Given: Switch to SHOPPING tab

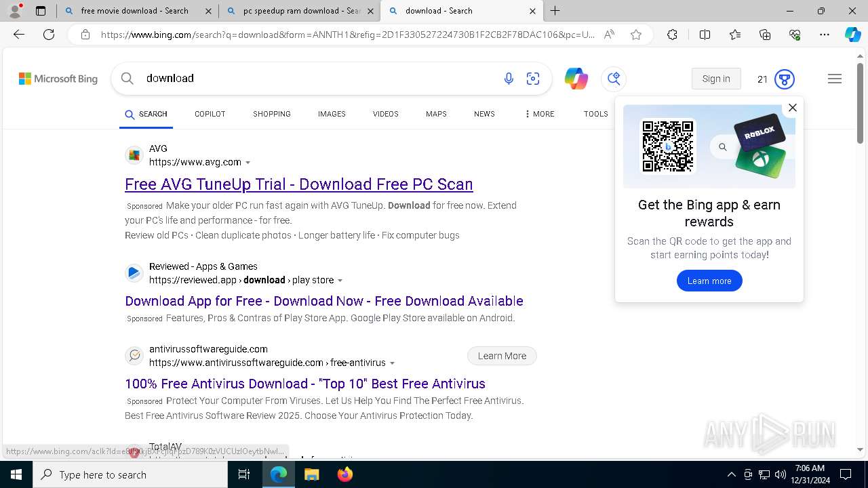Looking at the screenshot, I should [x=272, y=114].
